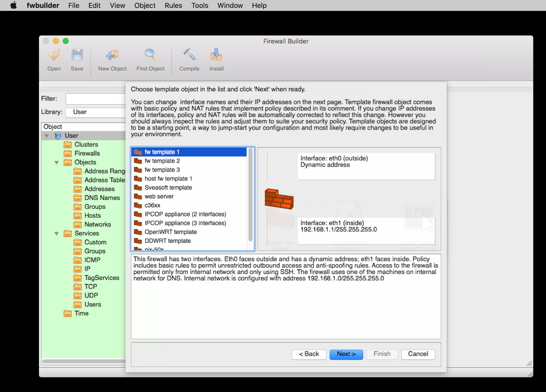Select the OpenWRT template firewall icon
Image resolution: width=546 pixels, height=392 pixels.
138,232
